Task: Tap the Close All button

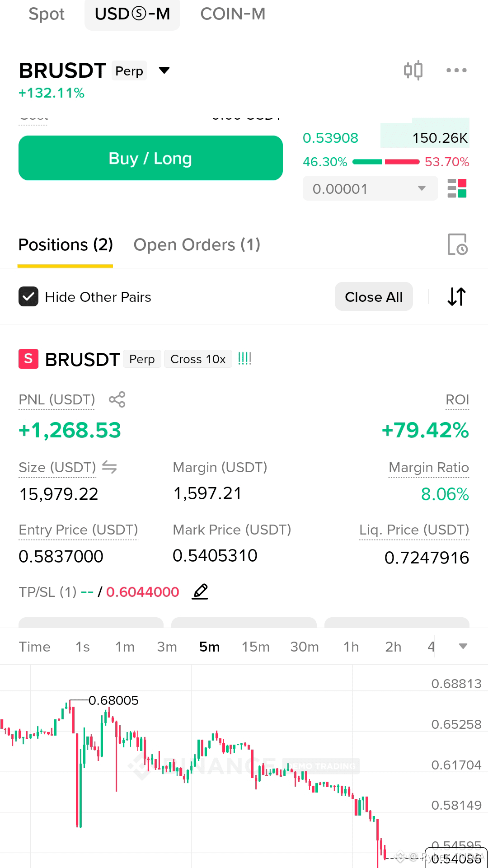Action: 374,297
